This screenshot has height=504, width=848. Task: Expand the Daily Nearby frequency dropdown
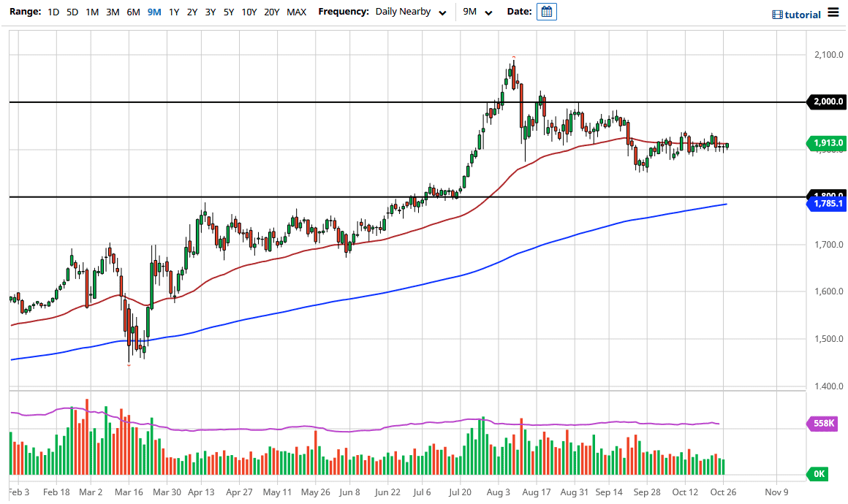pos(411,12)
